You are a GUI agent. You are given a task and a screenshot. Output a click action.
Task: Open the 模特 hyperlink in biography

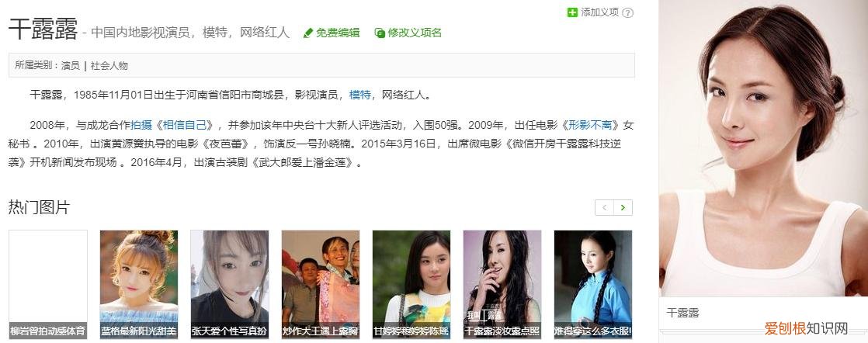click(359, 95)
